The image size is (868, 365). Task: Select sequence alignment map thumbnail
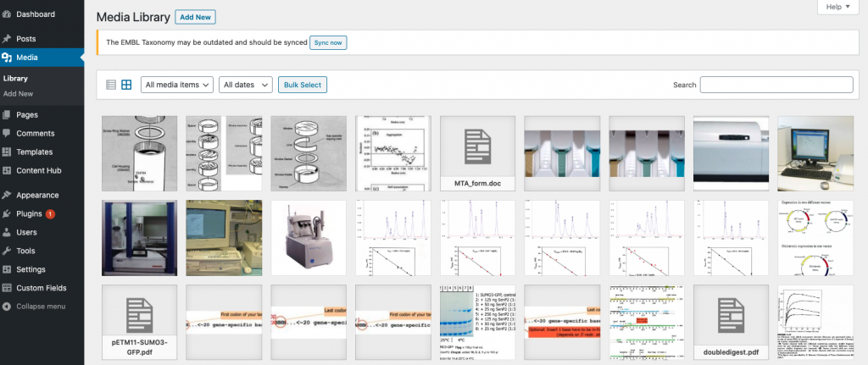pos(647,323)
